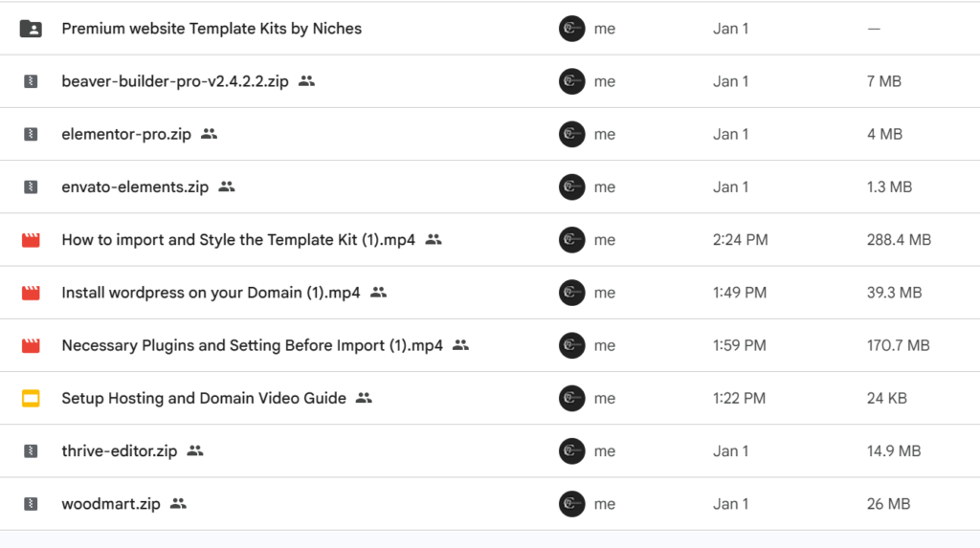Click the yellow Slides icon for Setup Hosting guide
Image resolution: width=980 pixels, height=548 pixels.
31,398
